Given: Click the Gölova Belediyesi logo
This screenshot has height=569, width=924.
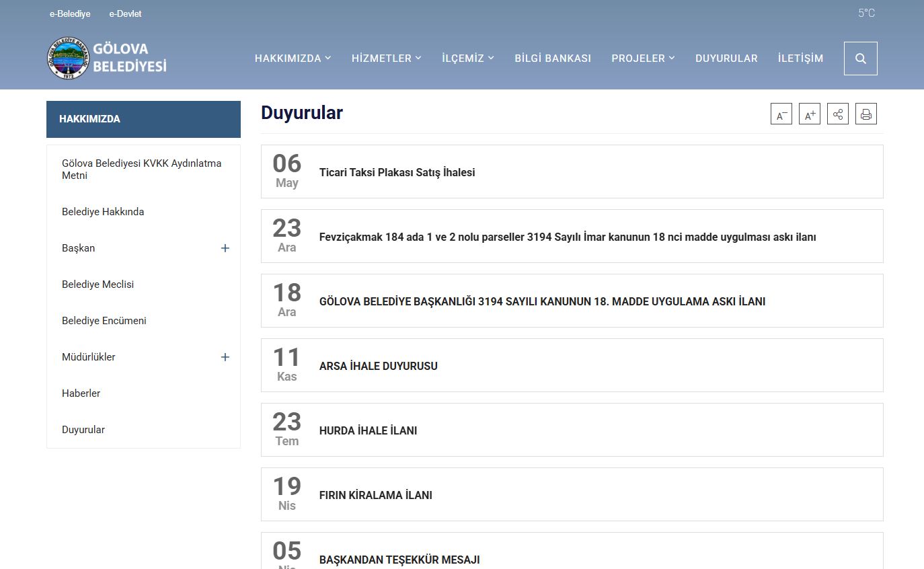Looking at the screenshot, I should [107, 58].
